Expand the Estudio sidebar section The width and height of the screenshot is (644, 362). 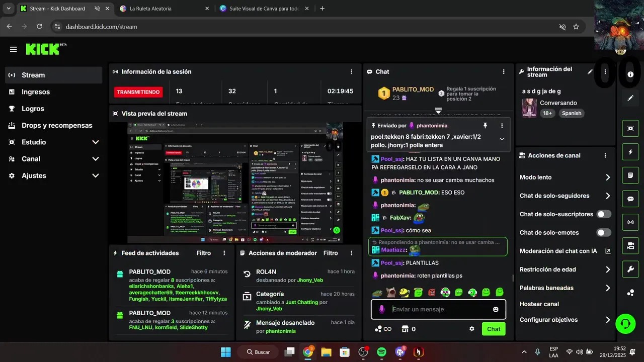tap(95, 142)
